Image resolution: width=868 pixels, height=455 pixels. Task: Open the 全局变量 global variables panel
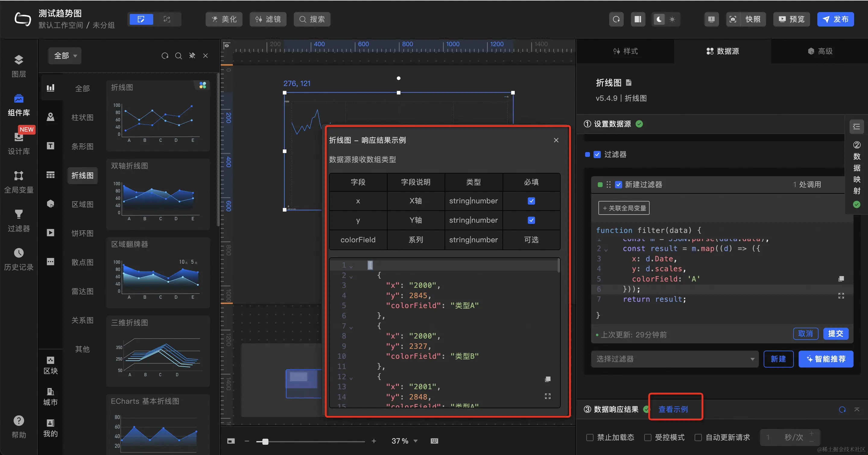pos(18,176)
